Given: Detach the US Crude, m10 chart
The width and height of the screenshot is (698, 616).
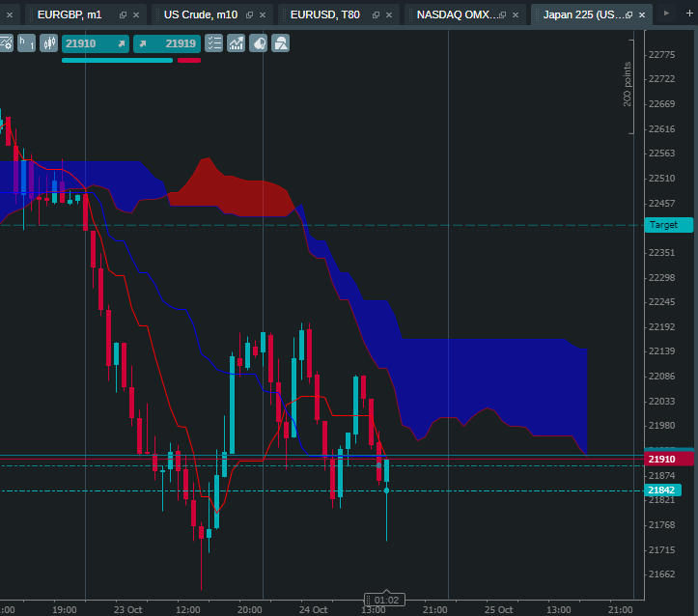Looking at the screenshot, I should (249, 15).
